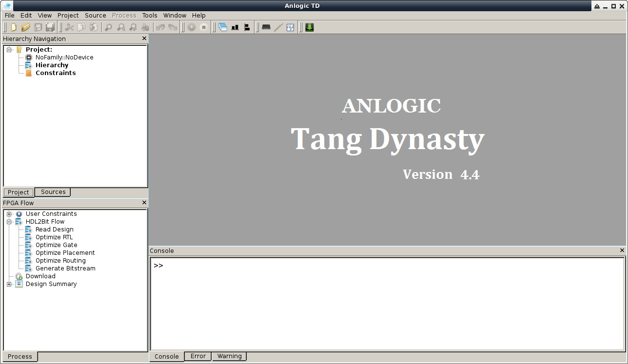This screenshot has height=364, width=628.
Task: Click the Run play toolbar icon
Action: tap(192, 27)
